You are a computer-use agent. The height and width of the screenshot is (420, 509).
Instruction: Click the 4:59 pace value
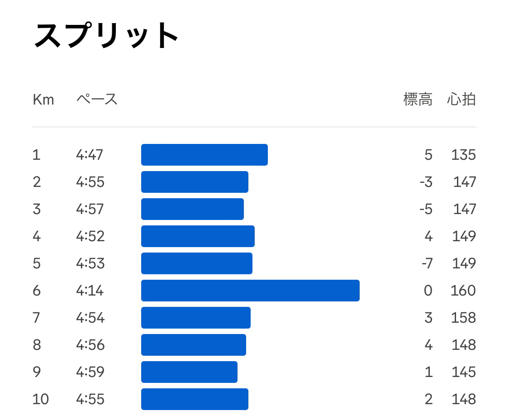tap(90, 372)
